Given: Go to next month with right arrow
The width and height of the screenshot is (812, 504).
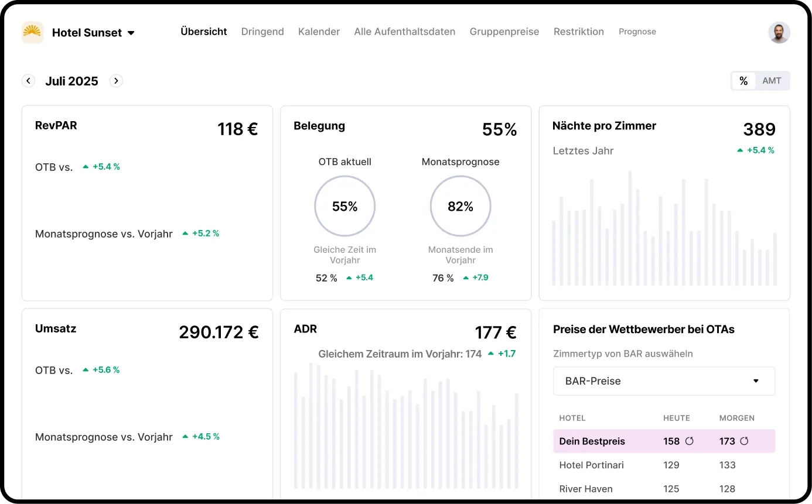Looking at the screenshot, I should [116, 81].
